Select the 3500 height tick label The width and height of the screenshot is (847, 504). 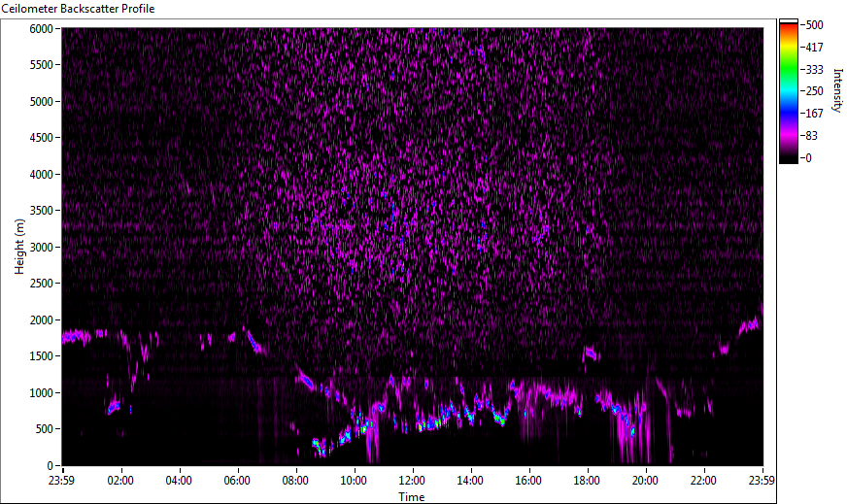click(41, 211)
